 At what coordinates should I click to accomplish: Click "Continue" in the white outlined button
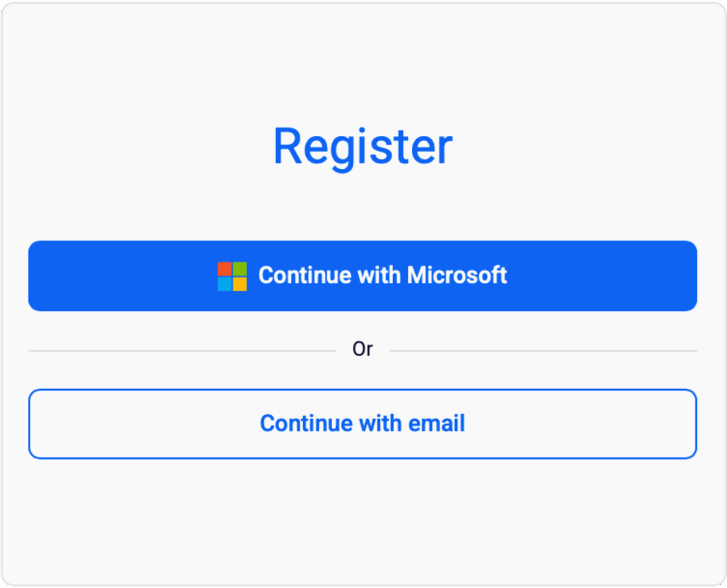pyautogui.click(x=306, y=423)
